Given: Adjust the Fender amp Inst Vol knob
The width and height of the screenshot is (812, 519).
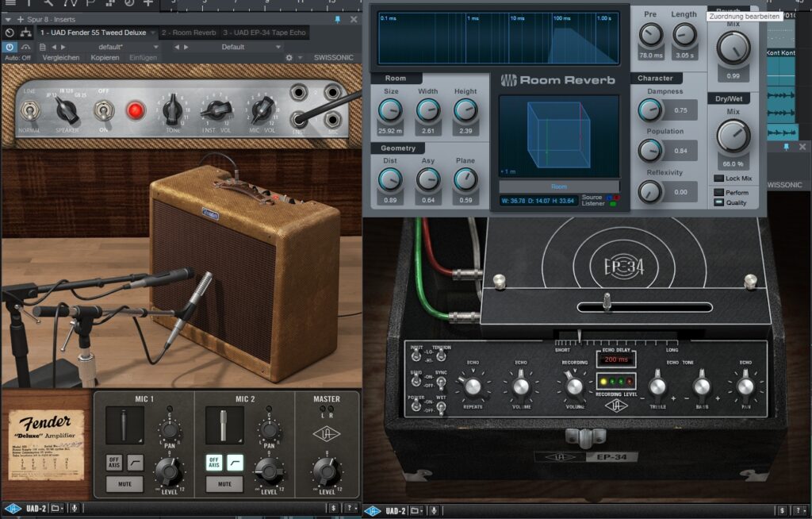Looking at the screenshot, I should tap(216, 110).
